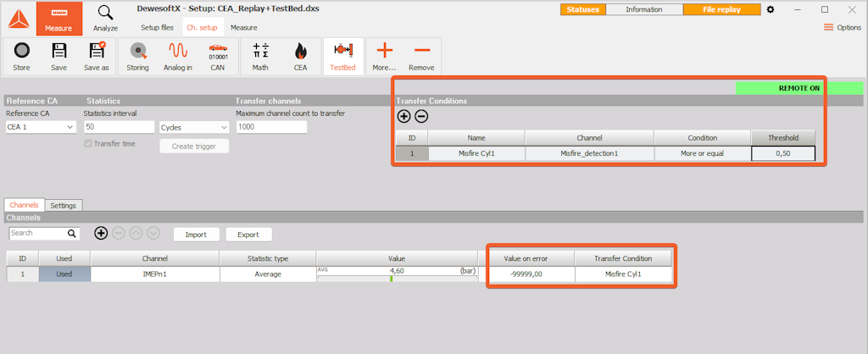The image size is (868, 354).
Task: Click the Statistics interval field
Action: tap(119, 127)
